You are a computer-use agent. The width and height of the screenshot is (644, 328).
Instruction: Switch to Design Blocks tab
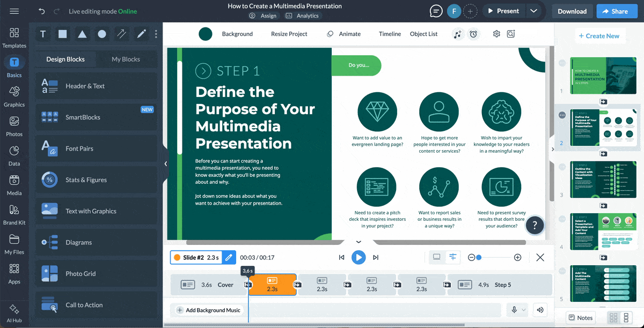coord(65,59)
